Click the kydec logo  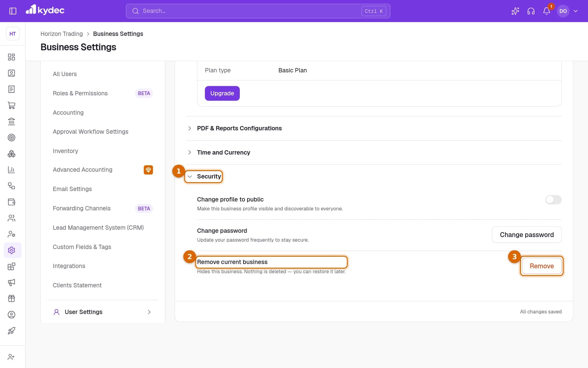click(45, 10)
